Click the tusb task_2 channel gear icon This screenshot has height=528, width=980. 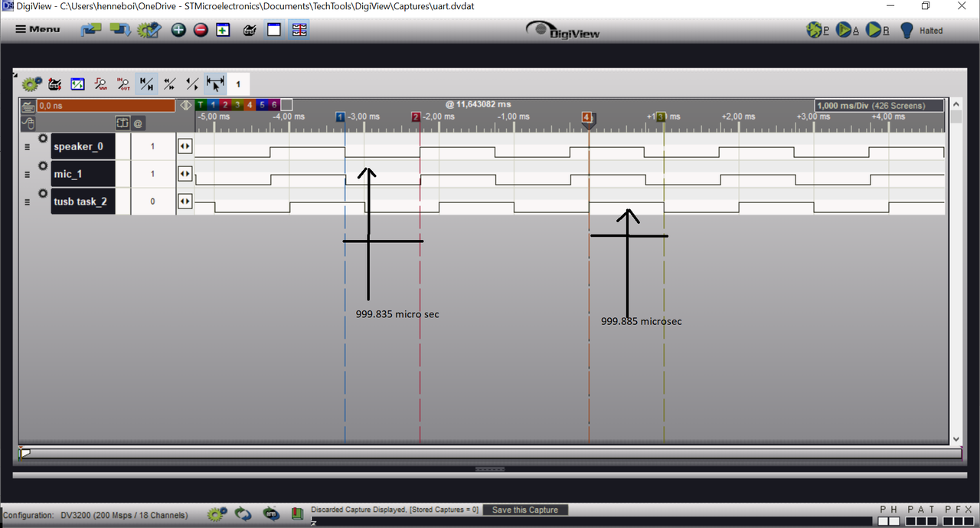43,194
